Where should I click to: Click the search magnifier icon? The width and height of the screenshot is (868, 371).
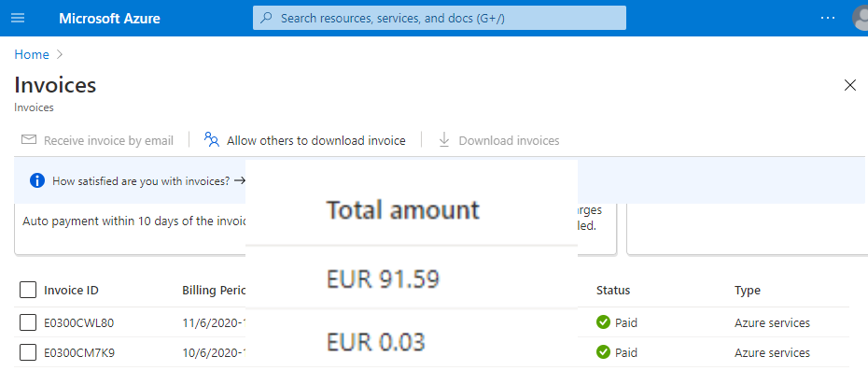coord(266,18)
